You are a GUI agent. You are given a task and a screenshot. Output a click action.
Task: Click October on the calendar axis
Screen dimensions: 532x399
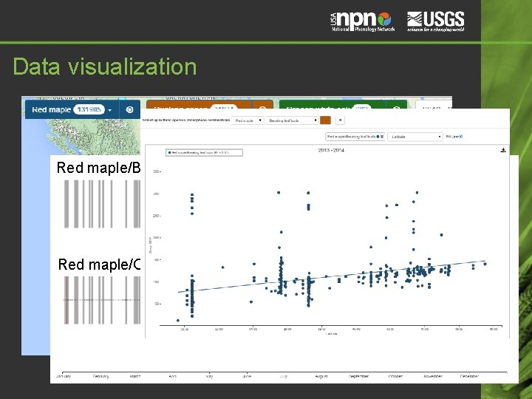click(x=395, y=376)
